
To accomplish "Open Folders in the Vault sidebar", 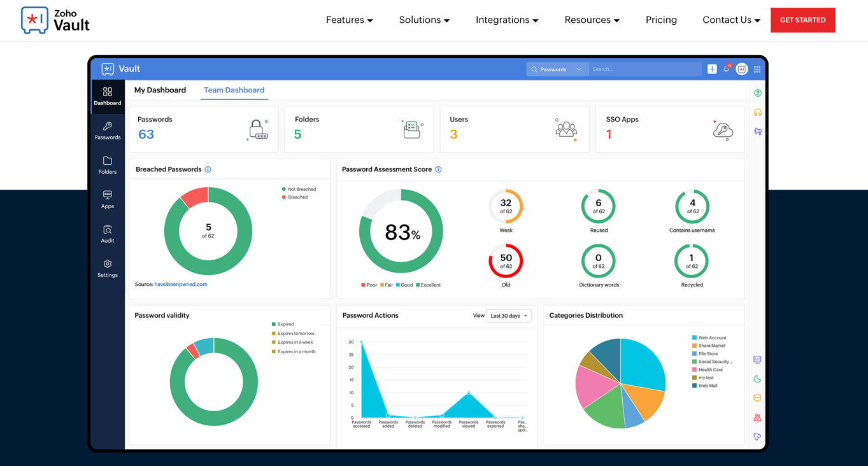I will coord(107,166).
